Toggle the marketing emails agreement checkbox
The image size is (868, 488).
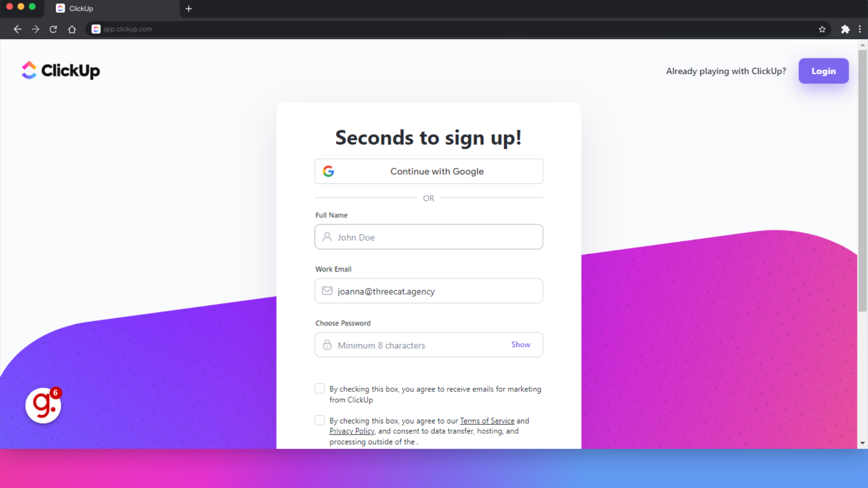pyautogui.click(x=320, y=389)
